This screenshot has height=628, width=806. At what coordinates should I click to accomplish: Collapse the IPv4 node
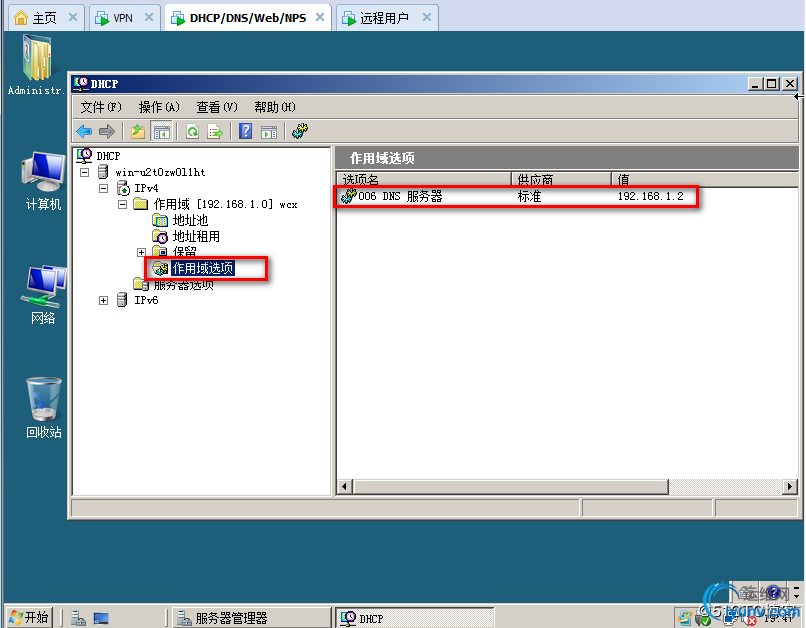(x=104, y=188)
